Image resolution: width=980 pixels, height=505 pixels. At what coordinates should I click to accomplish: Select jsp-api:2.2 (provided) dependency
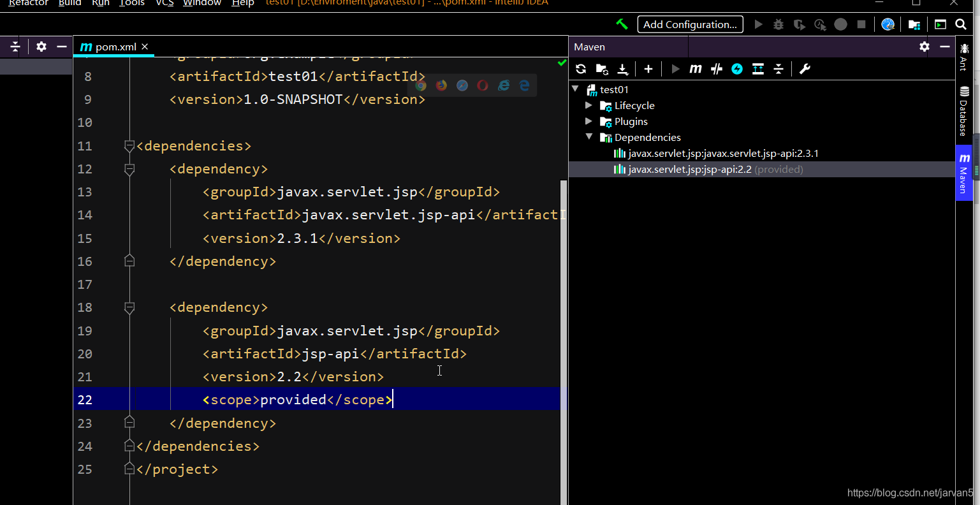(708, 169)
